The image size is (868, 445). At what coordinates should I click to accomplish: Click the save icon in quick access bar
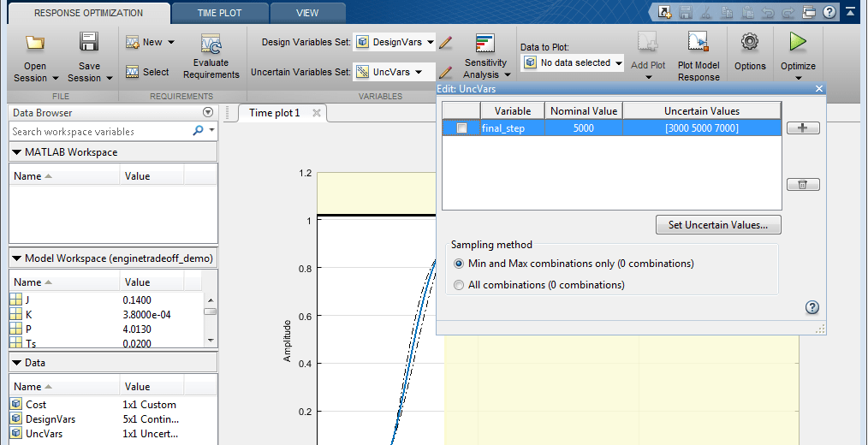pos(686,12)
